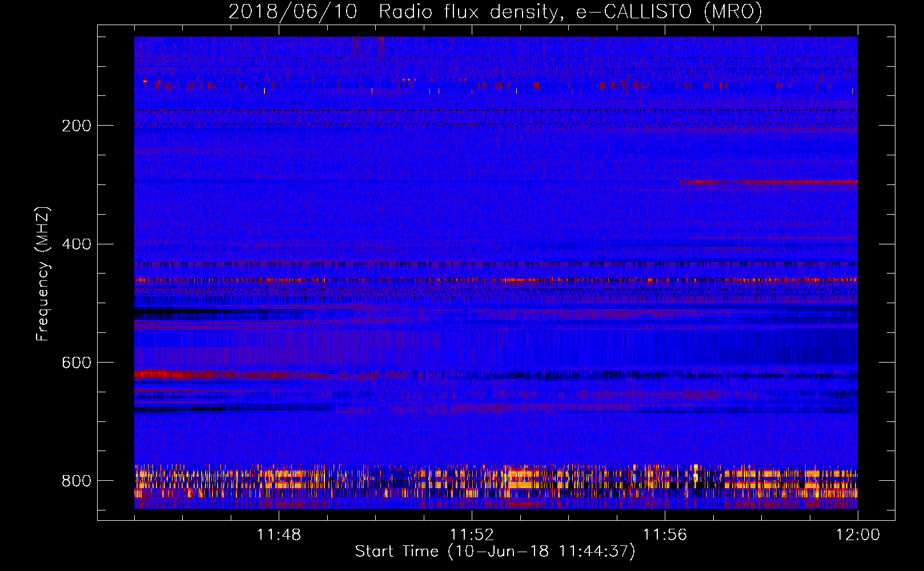Click the 800 frequency tick label
This screenshot has width=924, height=571.
tap(77, 481)
